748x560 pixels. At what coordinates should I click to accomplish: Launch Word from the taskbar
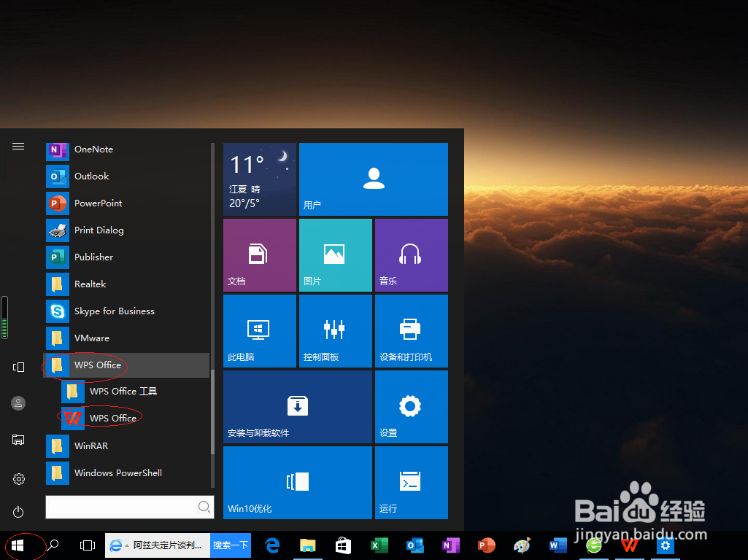(558, 545)
